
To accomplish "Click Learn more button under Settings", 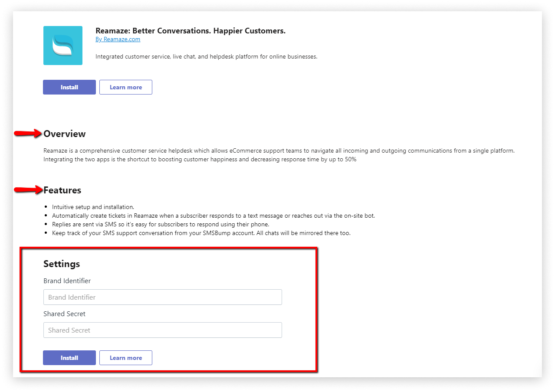I will (126, 358).
